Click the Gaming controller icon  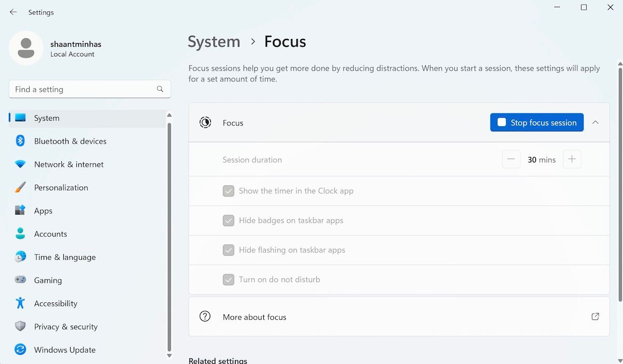pyautogui.click(x=20, y=280)
